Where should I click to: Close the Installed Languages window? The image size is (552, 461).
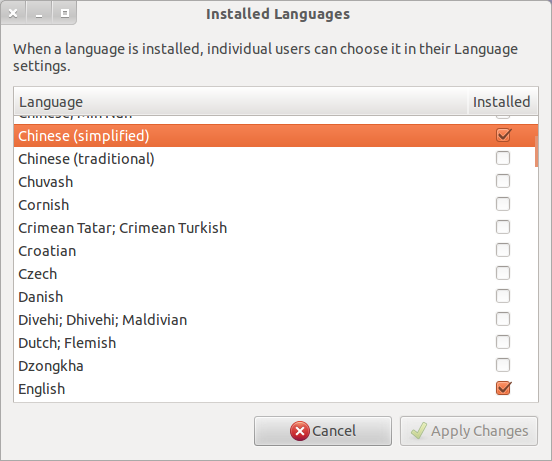click(13, 13)
